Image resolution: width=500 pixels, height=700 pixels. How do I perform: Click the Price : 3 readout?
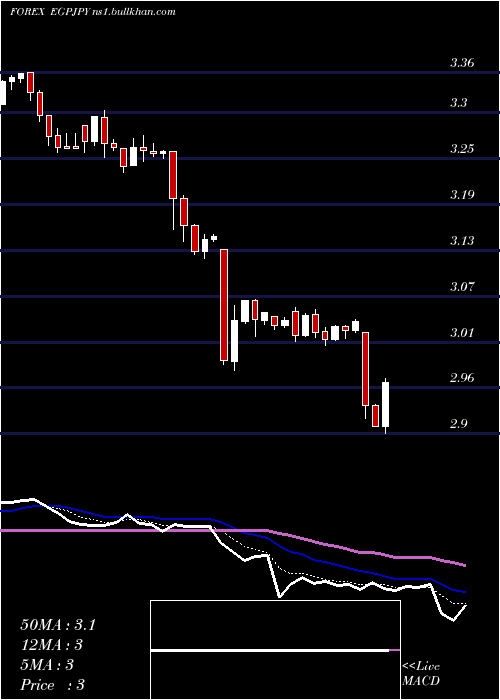[53, 685]
